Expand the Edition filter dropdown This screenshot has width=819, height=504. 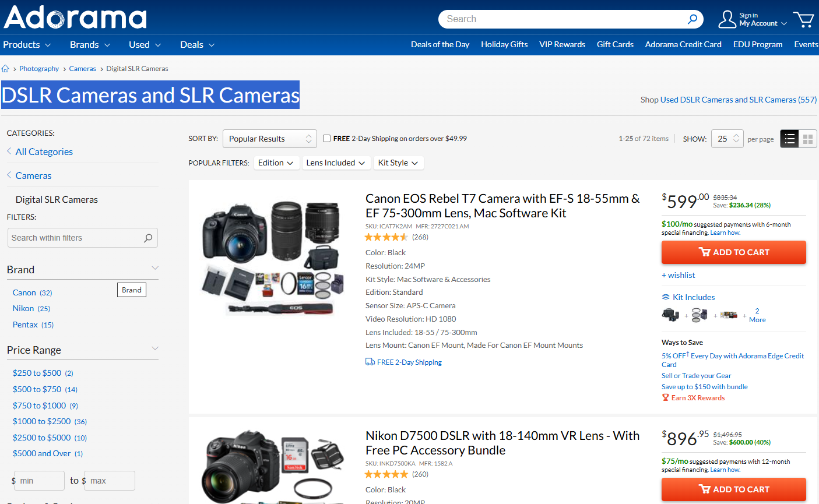pos(277,163)
